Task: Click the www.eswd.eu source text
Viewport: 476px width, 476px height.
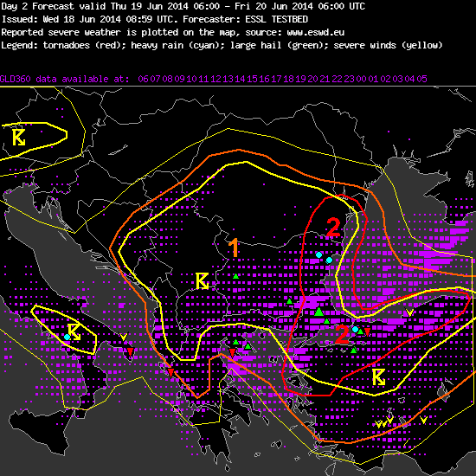Action: [x=315, y=32]
